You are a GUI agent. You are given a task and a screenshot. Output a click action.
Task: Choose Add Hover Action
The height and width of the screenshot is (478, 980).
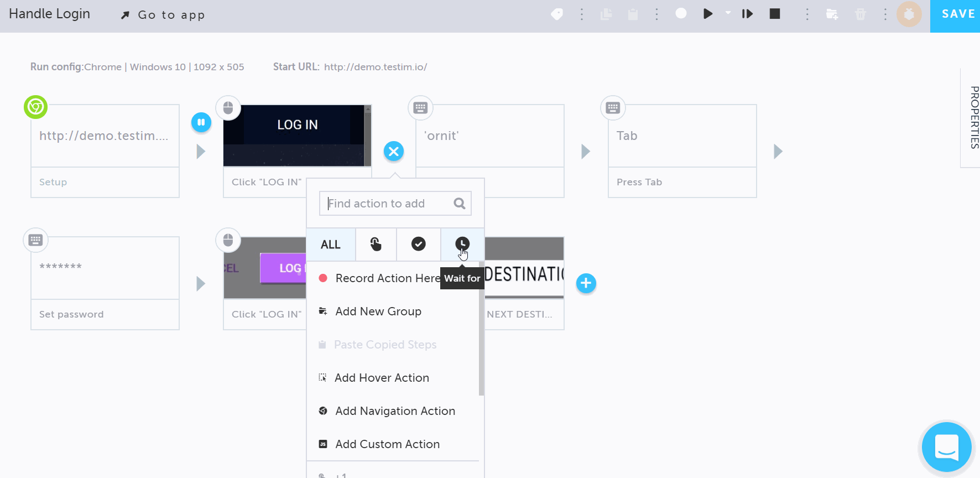pyautogui.click(x=382, y=378)
